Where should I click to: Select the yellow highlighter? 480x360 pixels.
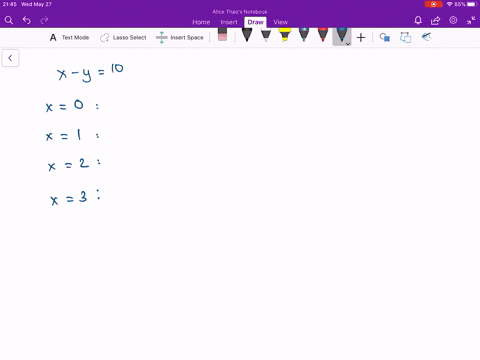pyautogui.click(x=285, y=35)
